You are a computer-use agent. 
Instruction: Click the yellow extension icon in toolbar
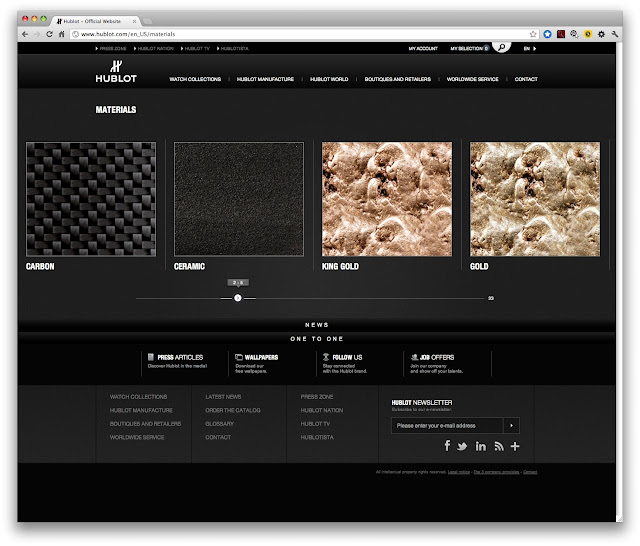[x=588, y=34]
